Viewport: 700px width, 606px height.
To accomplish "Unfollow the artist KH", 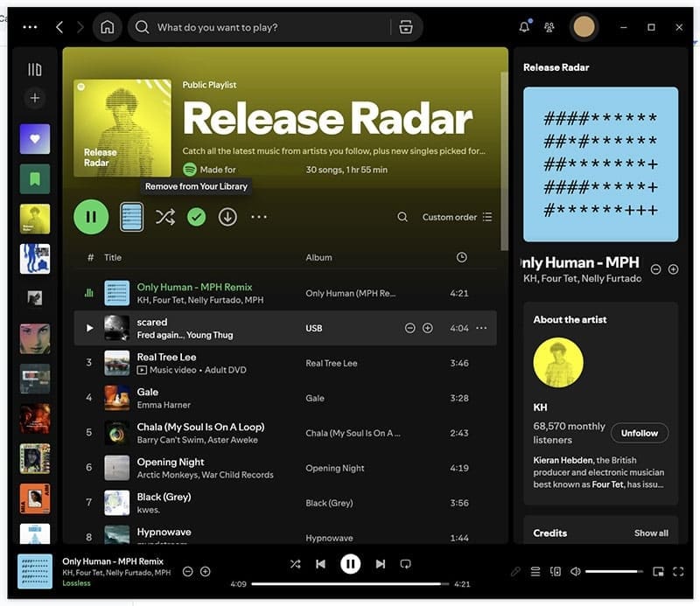I will point(640,433).
